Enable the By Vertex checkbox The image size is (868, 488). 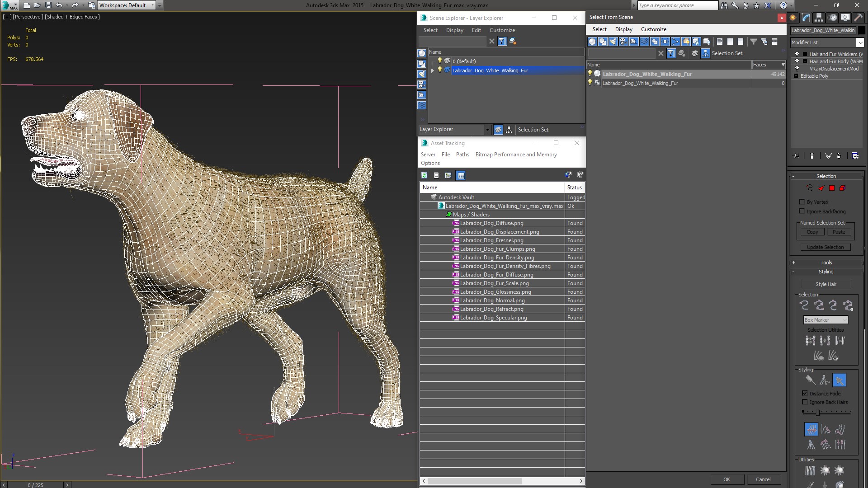coord(802,202)
